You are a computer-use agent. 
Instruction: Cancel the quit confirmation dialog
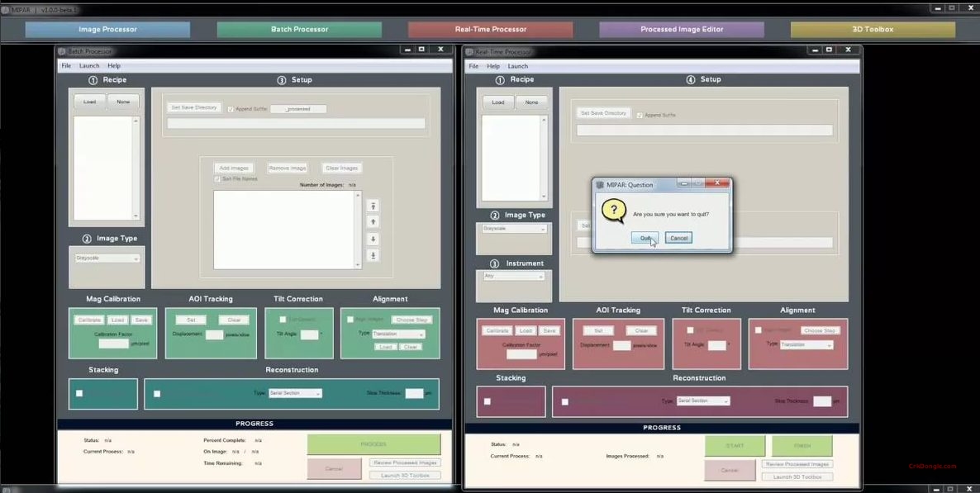(x=678, y=238)
